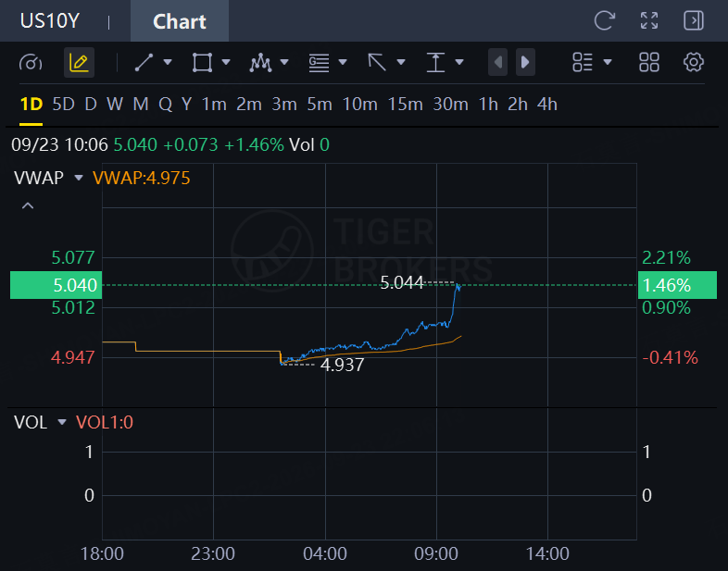
Task: Select the line drawing tool
Action: click(x=144, y=62)
